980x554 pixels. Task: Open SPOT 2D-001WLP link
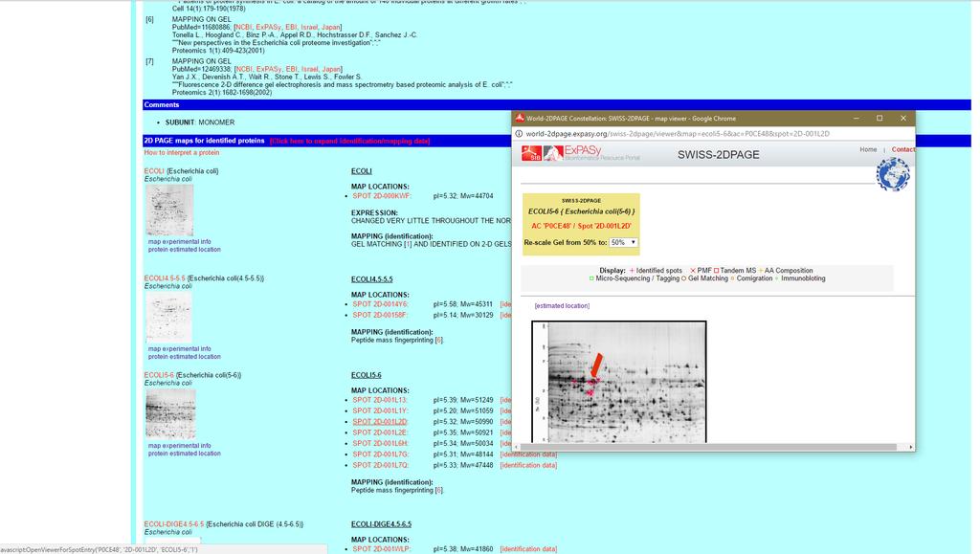point(382,549)
